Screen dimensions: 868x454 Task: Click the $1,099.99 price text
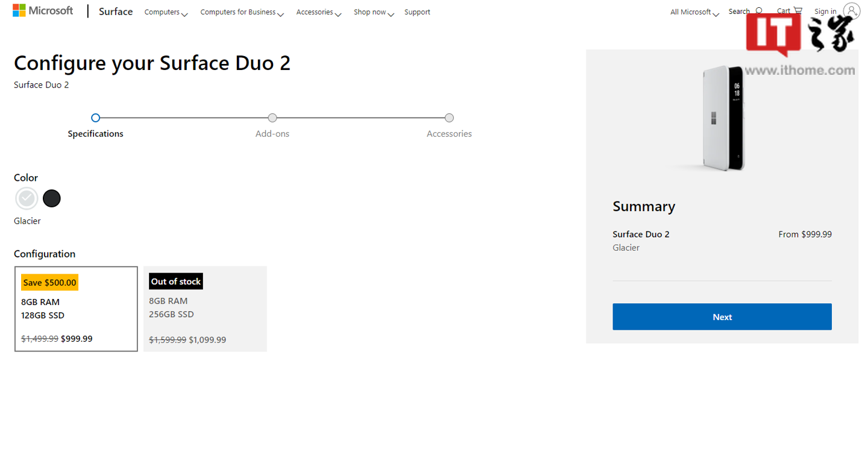pyautogui.click(x=207, y=340)
